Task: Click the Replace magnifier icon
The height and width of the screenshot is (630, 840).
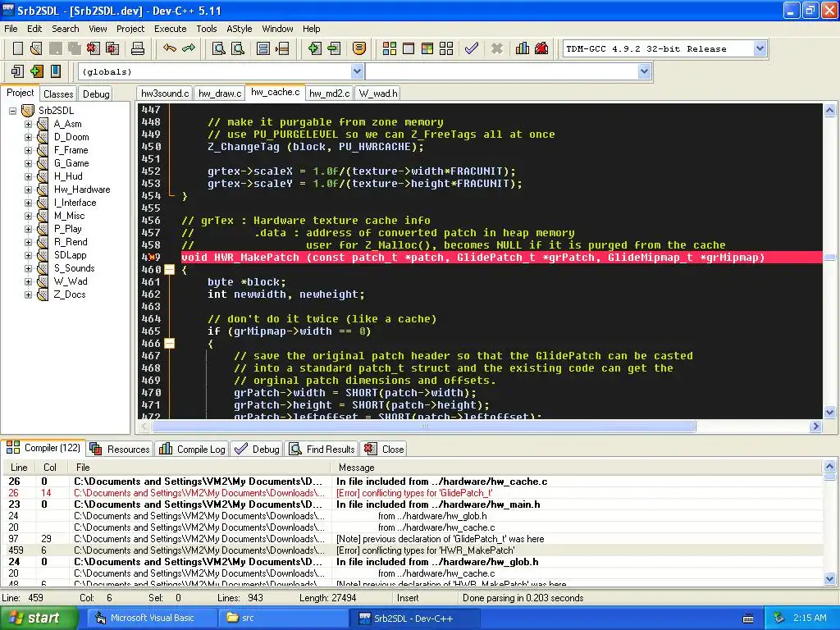Action: coord(238,48)
